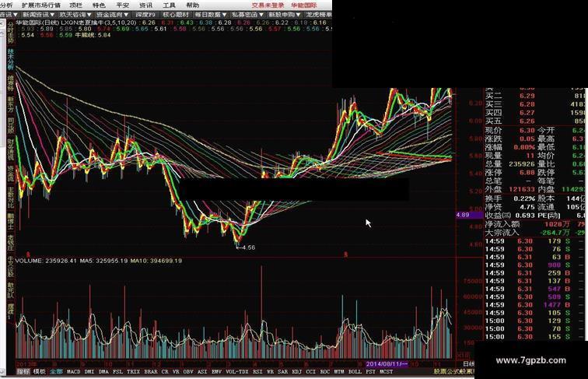The height and width of the screenshot is (379, 588).
Task: Select the FSL indicator
Action: 117,371
